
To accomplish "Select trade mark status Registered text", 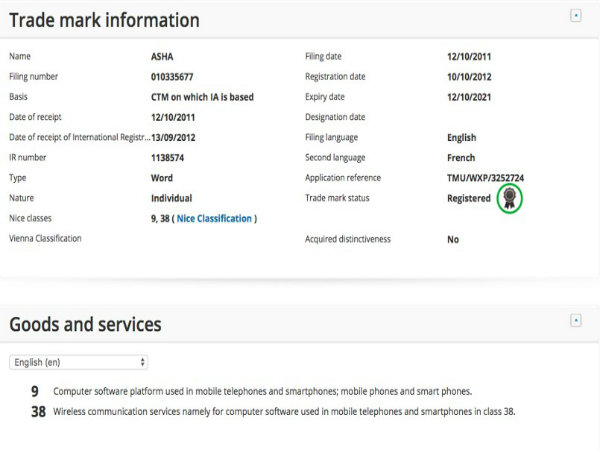I will coord(469,198).
